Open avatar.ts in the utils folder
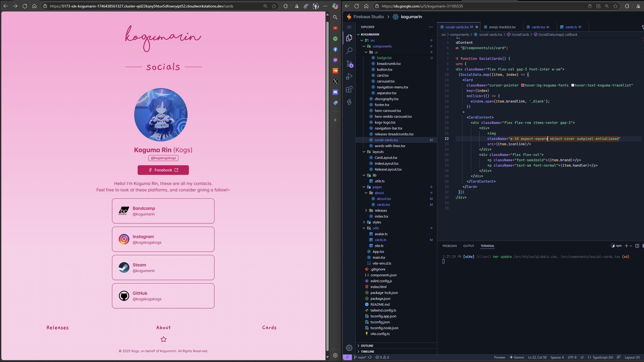The width and height of the screenshot is (644, 362). 381,234
